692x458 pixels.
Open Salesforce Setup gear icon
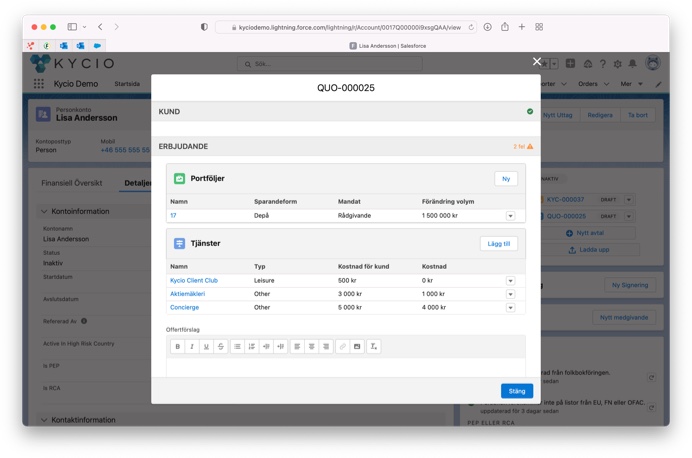click(x=617, y=64)
